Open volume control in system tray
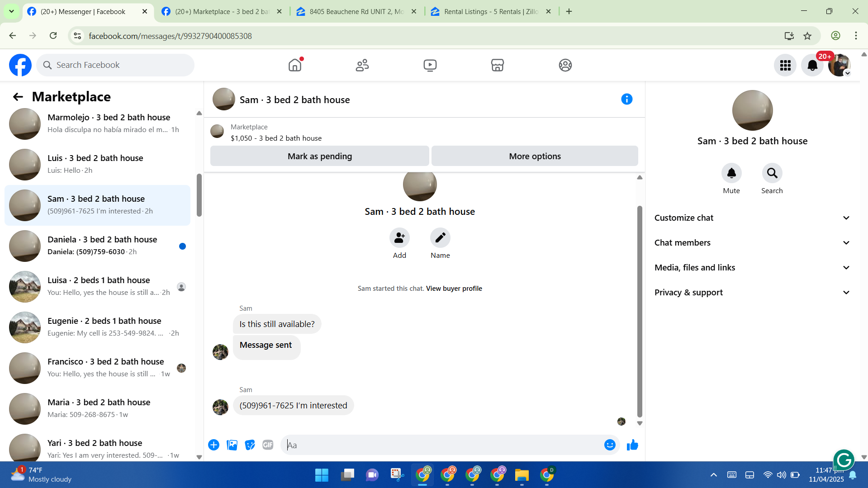The width and height of the screenshot is (868, 488). (x=781, y=475)
